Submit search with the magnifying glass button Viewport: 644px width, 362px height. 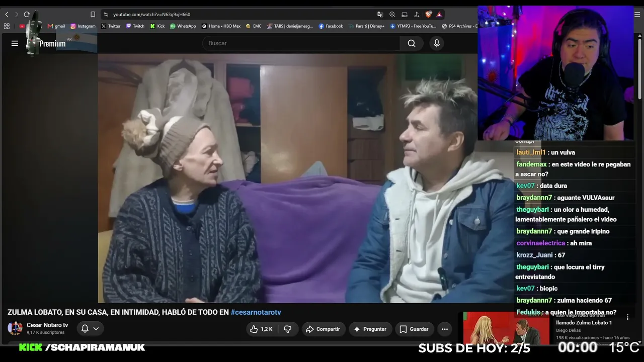pyautogui.click(x=412, y=43)
